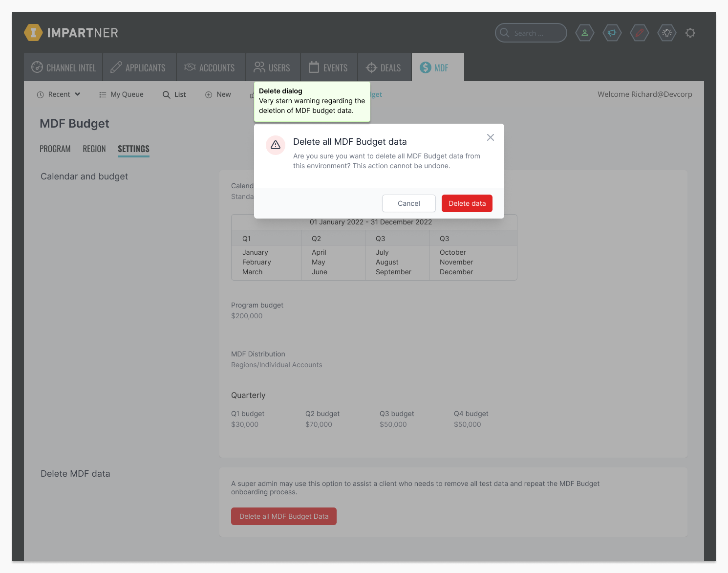The height and width of the screenshot is (573, 728).
Task: Click the red pencil edit hexagon icon
Action: [639, 33]
